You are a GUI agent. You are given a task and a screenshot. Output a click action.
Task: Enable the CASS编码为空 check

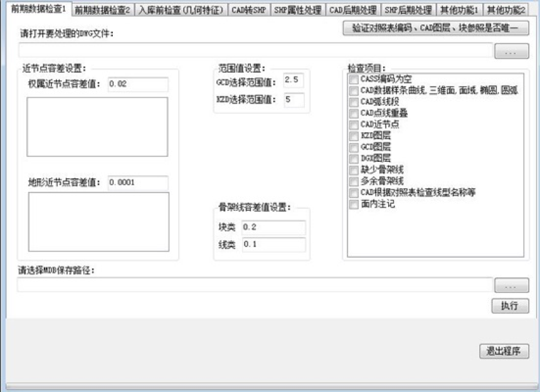[354, 79]
